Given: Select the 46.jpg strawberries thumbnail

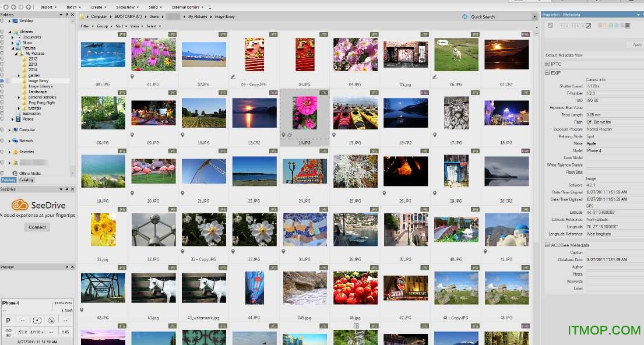Looking at the screenshot, I should (x=354, y=288).
